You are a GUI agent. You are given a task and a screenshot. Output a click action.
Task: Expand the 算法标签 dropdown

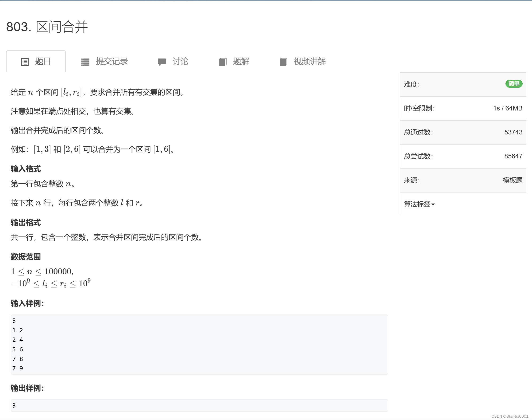click(x=417, y=204)
